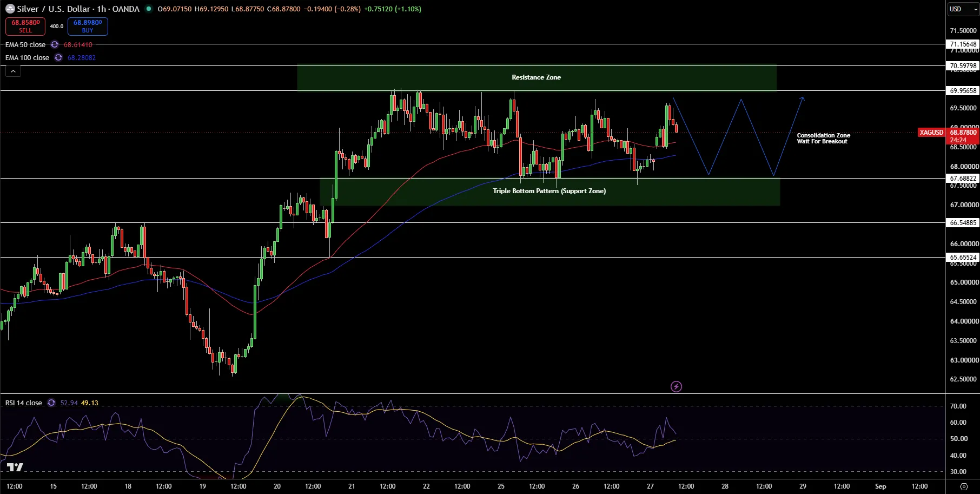Click the Triple Bottom Pattern support label
The width and height of the screenshot is (980, 494).
[549, 191]
